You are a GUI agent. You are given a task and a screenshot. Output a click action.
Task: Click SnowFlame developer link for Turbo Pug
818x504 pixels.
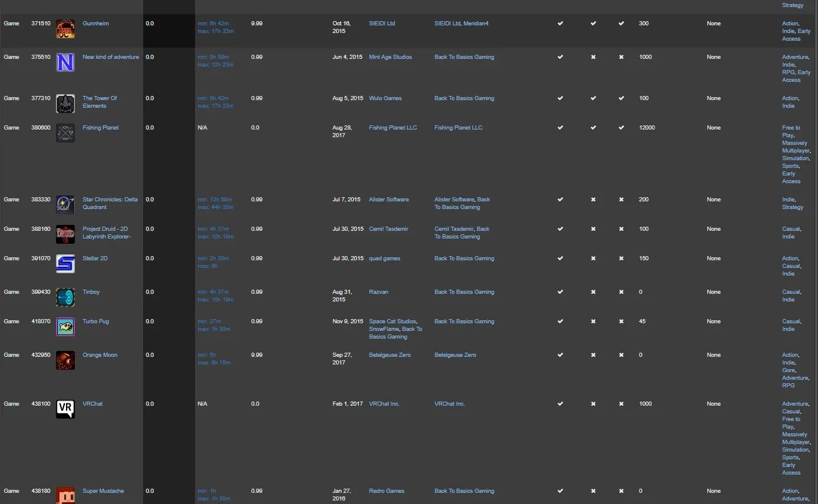point(384,329)
